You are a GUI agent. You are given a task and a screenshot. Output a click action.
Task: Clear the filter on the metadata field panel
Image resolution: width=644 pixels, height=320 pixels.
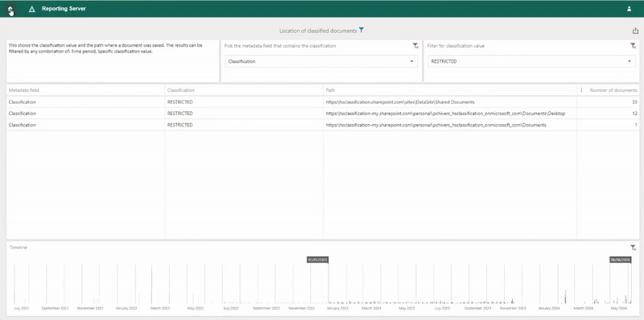[x=415, y=46]
